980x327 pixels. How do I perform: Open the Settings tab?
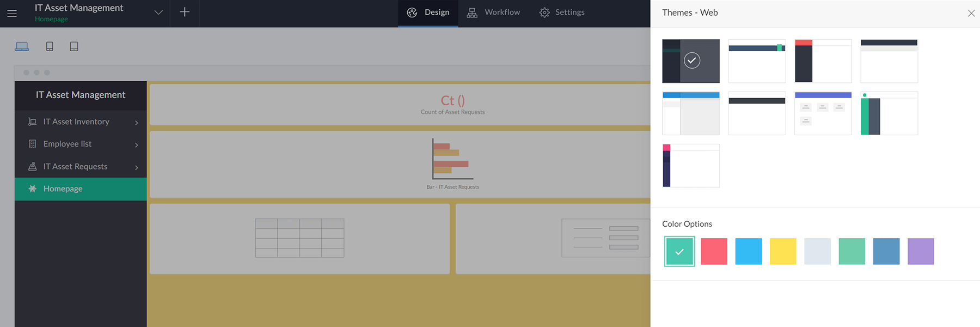click(x=562, y=13)
